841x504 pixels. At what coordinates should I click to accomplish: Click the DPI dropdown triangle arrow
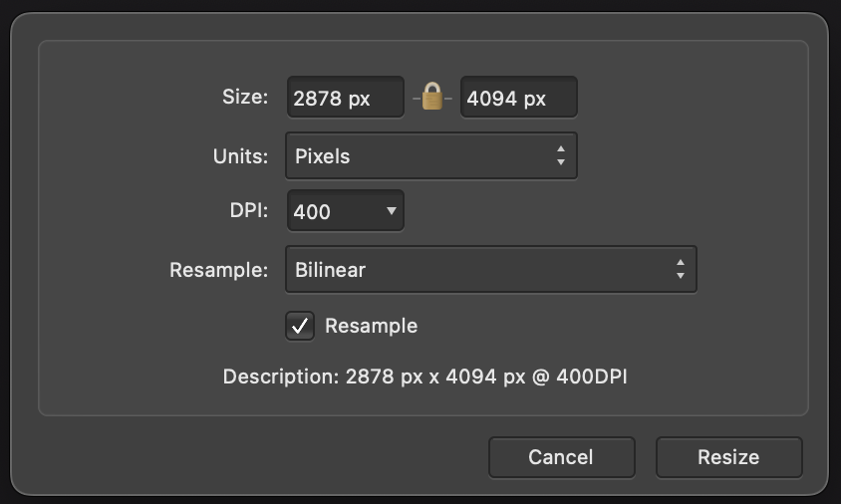click(x=392, y=211)
